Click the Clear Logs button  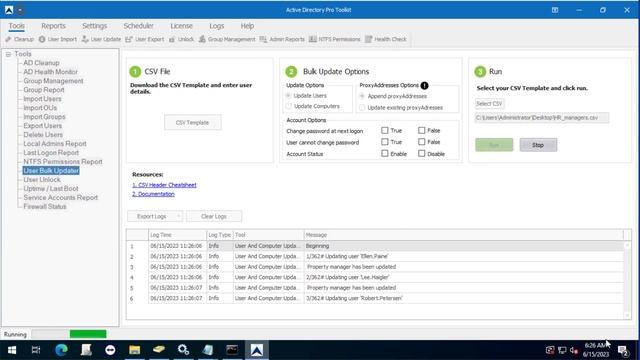213,216
